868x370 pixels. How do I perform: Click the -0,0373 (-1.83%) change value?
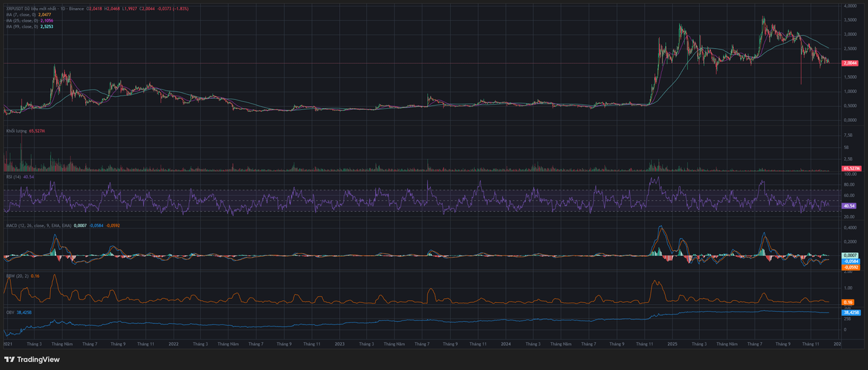pos(173,8)
